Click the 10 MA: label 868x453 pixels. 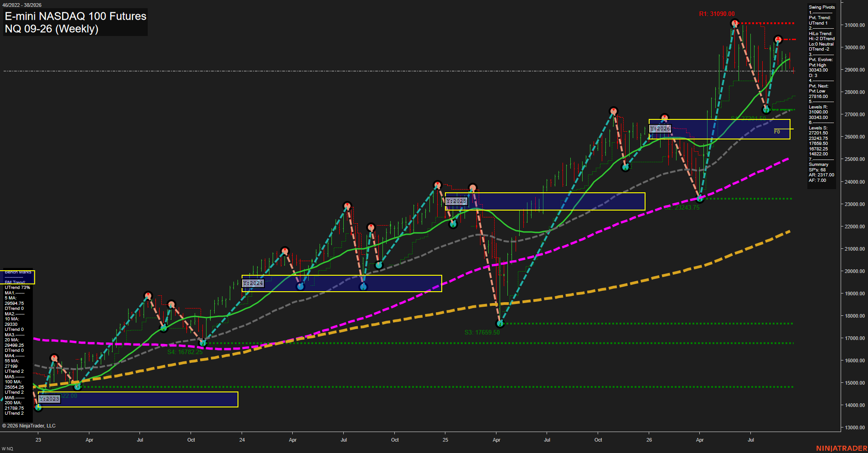click(x=12, y=319)
